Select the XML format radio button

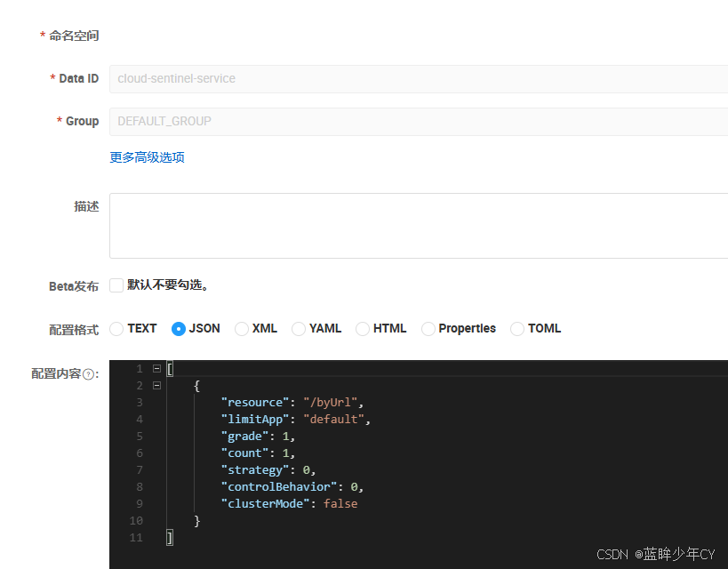pos(242,329)
